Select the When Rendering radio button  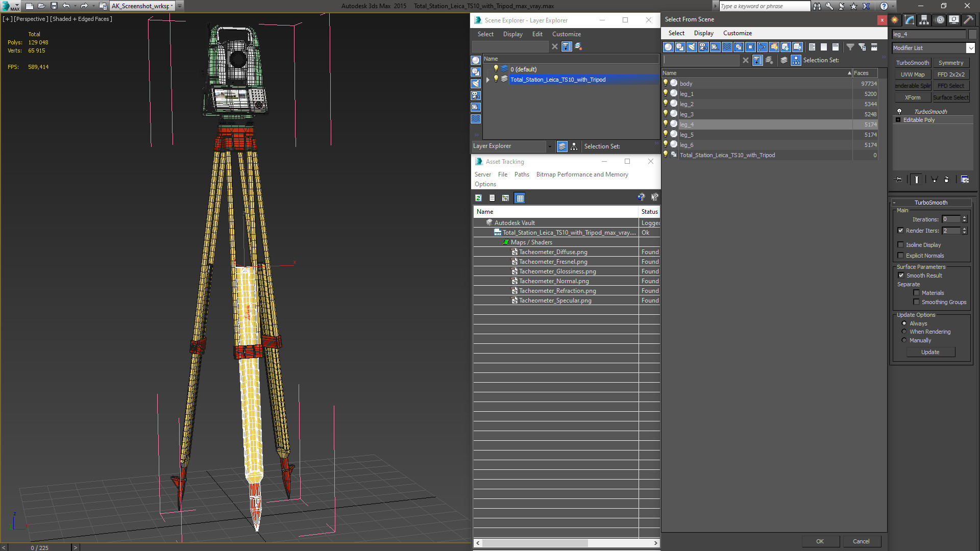coord(904,332)
